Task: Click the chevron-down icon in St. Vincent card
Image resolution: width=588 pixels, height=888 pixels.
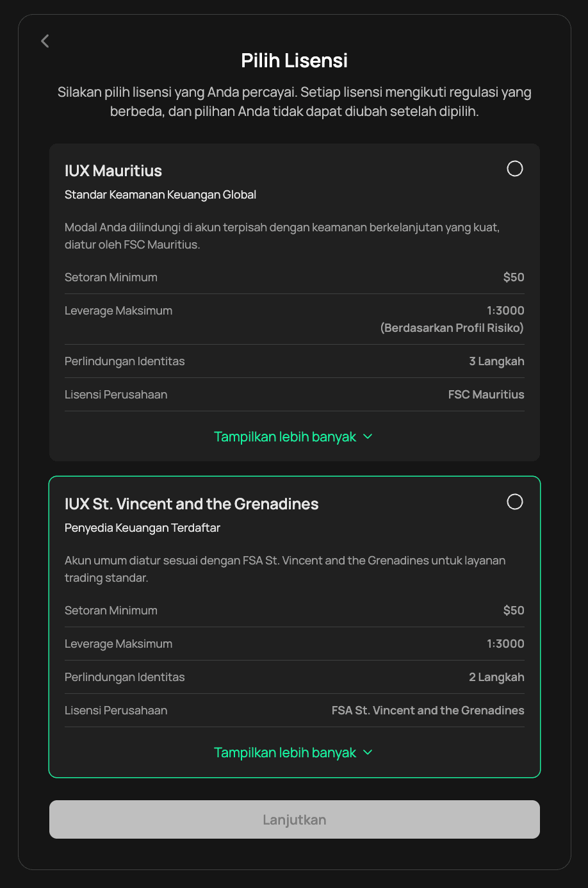Action: coord(368,753)
